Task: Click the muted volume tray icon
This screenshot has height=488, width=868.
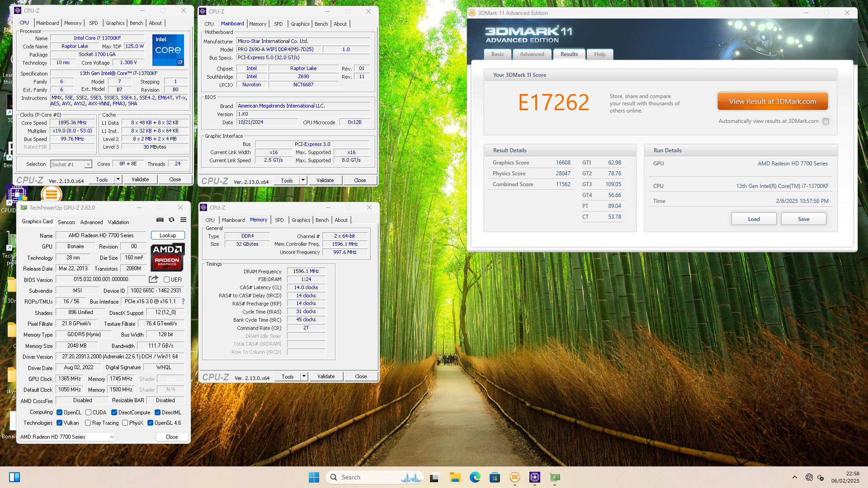Action: (821, 477)
